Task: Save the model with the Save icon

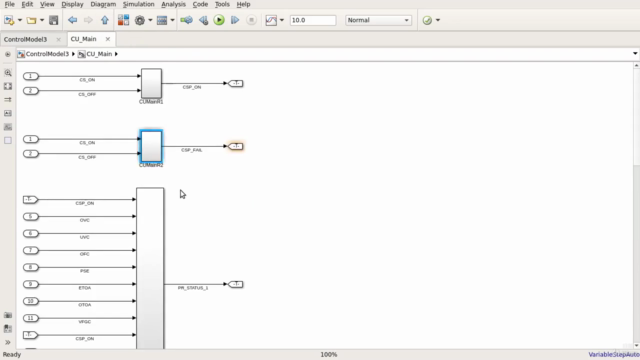Action: pos(53,20)
